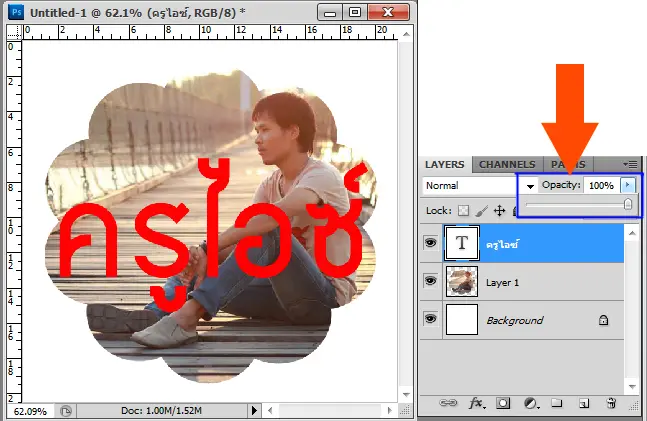Switch to the Paths tab
647x421 pixels.
[x=568, y=164]
